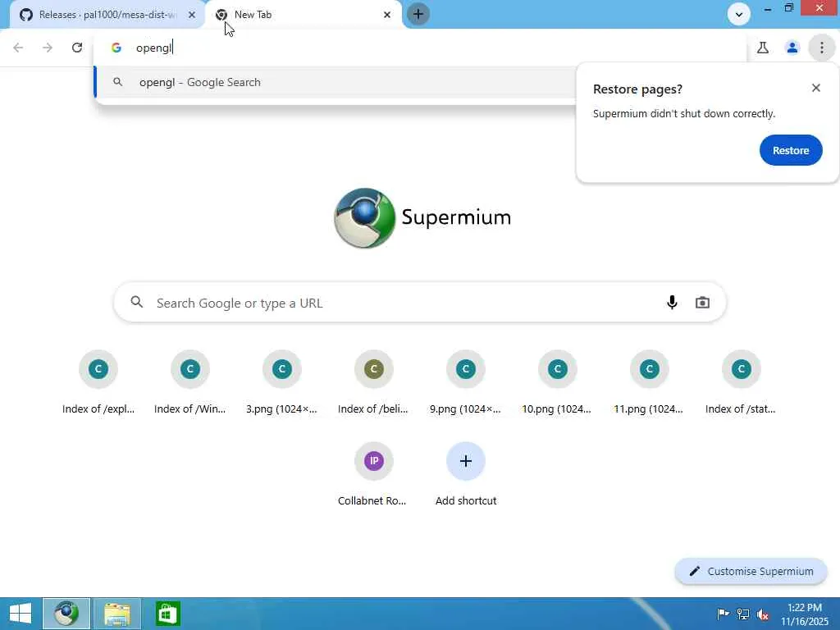Screen dimensions: 840x630
Task: Open the Windows Start button
Action: point(21,614)
